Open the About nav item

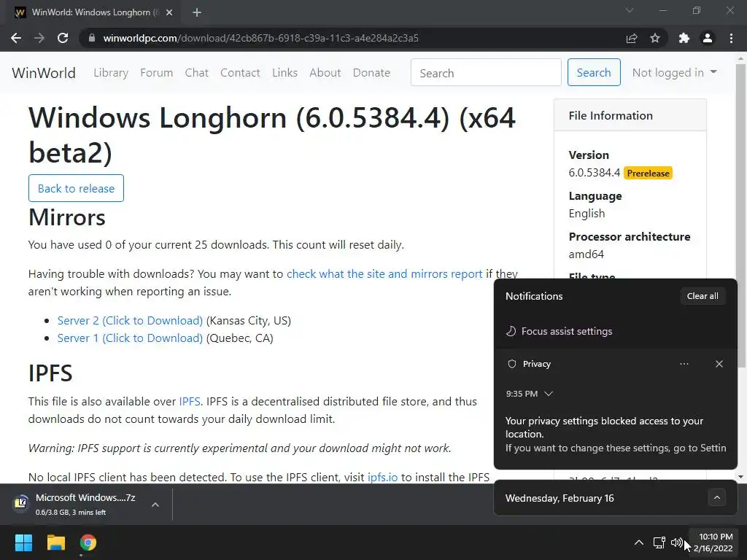pos(325,73)
